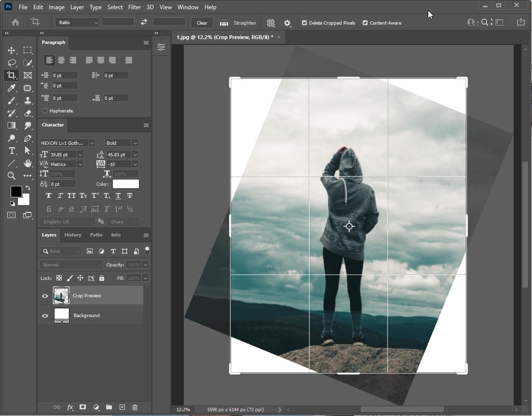The image size is (532, 416).
Task: Left align text in Paragraph panel
Action: click(50, 60)
